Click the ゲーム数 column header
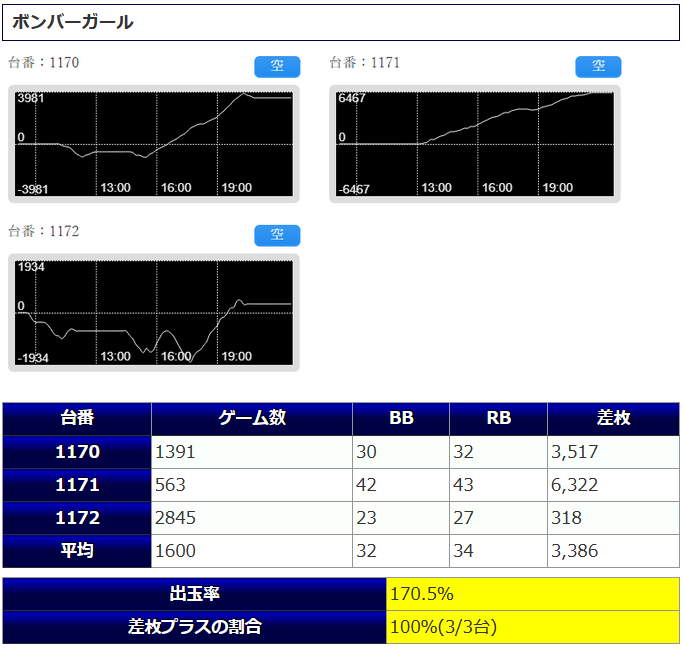The height and width of the screenshot is (651, 685). [x=252, y=418]
